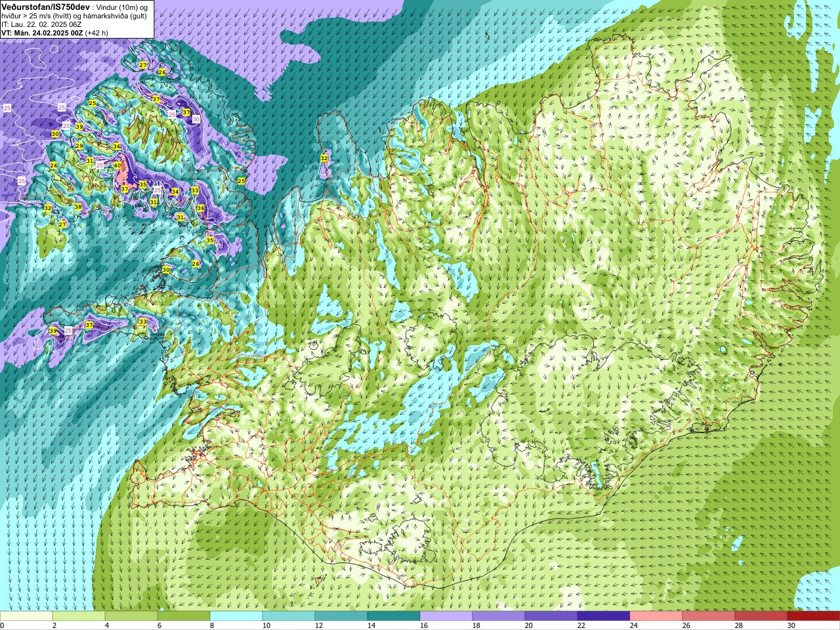The width and height of the screenshot is (840, 630).
Task: Click the 'IT: Lau. 22. 02. 2025 06Z' line
Action: (x=41, y=24)
